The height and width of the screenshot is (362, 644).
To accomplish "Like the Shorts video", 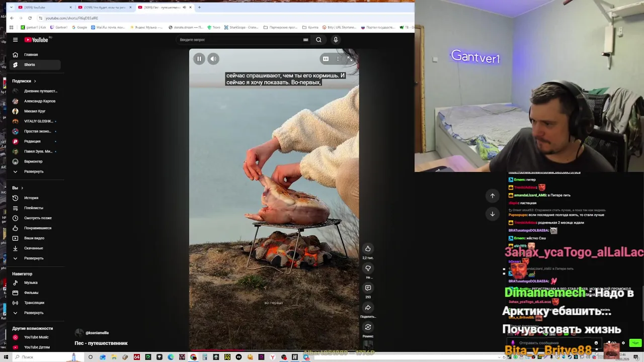I will 368,248.
